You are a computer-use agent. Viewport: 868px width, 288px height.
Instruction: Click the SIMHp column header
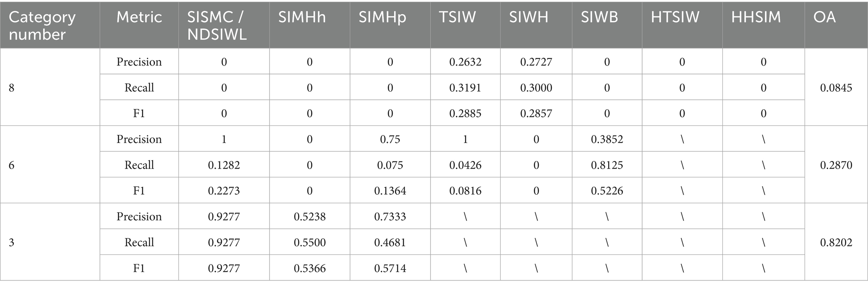pyautogui.click(x=382, y=17)
